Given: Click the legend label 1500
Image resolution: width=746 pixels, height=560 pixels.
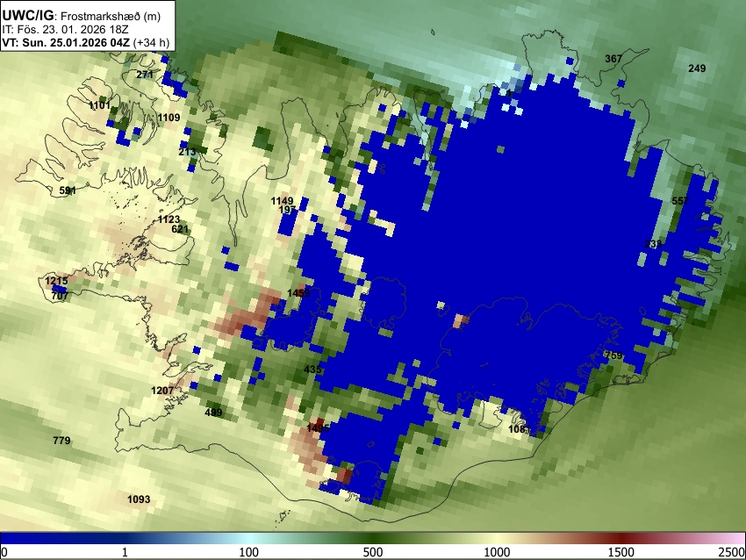Looking at the screenshot, I should (620, 552).
